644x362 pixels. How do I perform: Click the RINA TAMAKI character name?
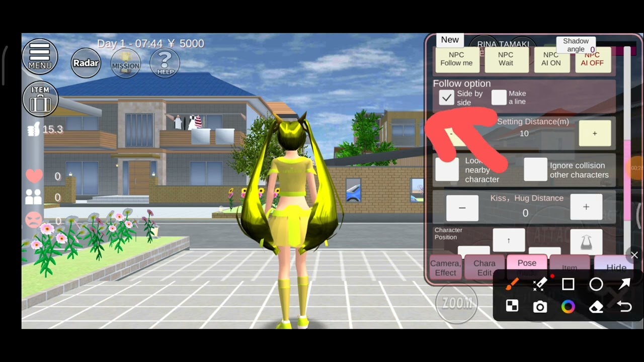pos(503,44)
